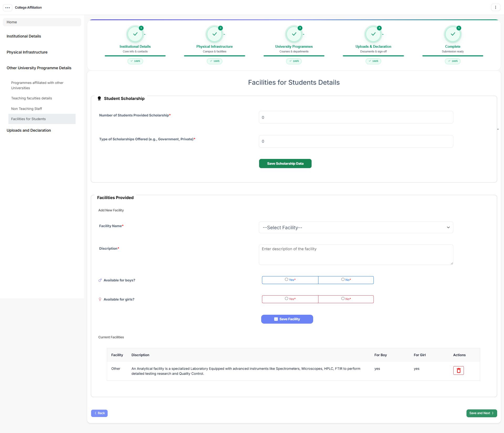
Task: Expand Physical Infrastructure in the sidebar
Action: point(27,52)
